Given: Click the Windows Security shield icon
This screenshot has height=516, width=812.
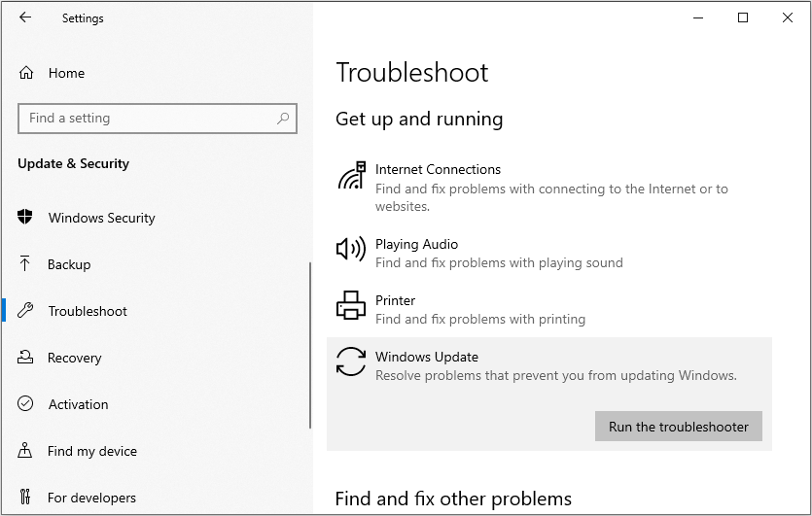Looking at the screenshot, I should (x=25, y=217).
